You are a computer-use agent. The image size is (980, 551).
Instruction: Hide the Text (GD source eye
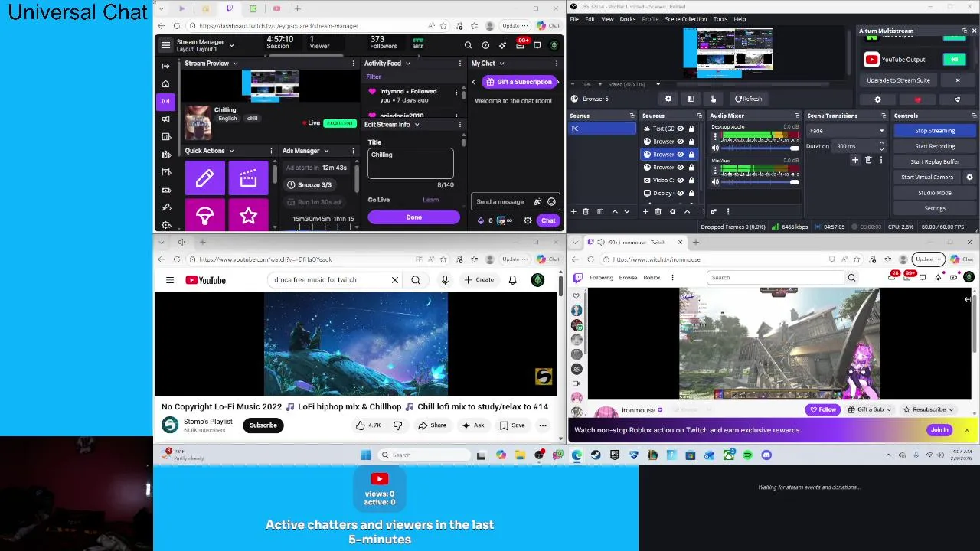[680, 129]
